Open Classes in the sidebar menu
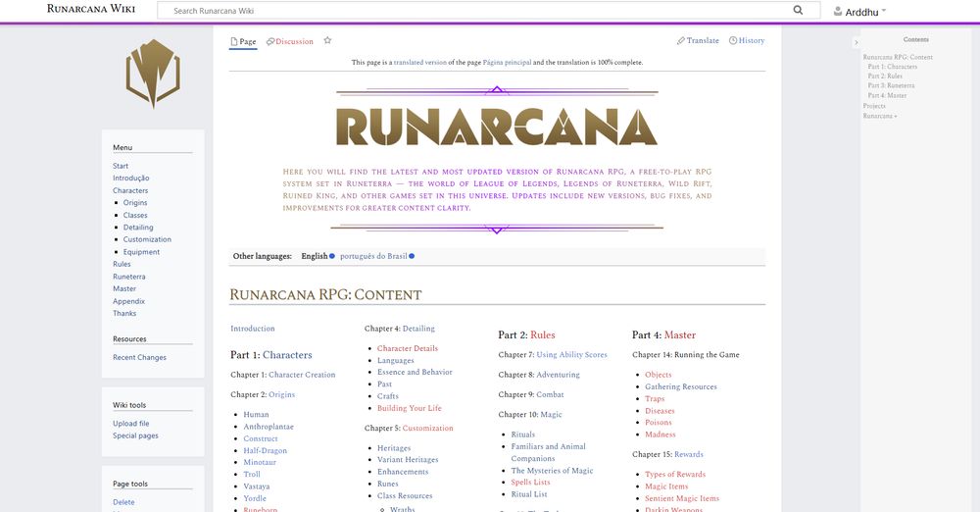Image resolution: width=980 pixels, height=512 pixels. click(135, 215)
